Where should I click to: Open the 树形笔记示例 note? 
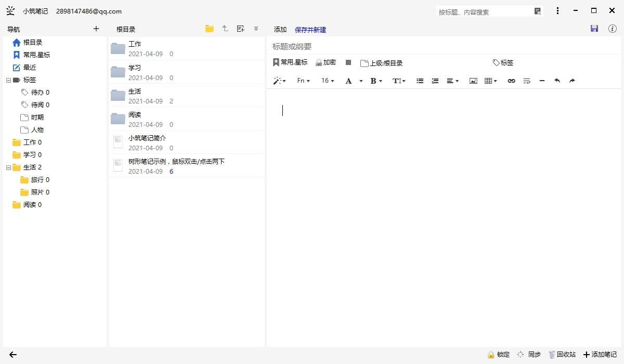click(186, 166)
